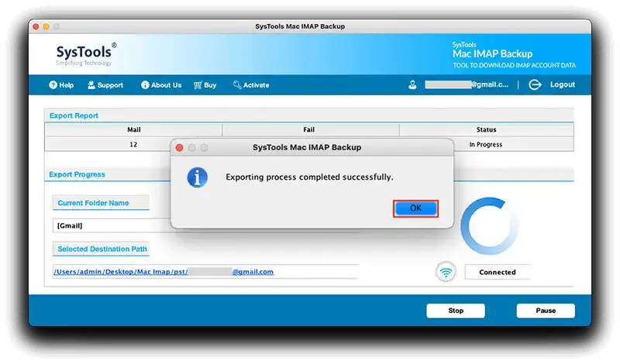Select the mail count value 12
The width and height of the screenshot is (620, 364).
133,145
